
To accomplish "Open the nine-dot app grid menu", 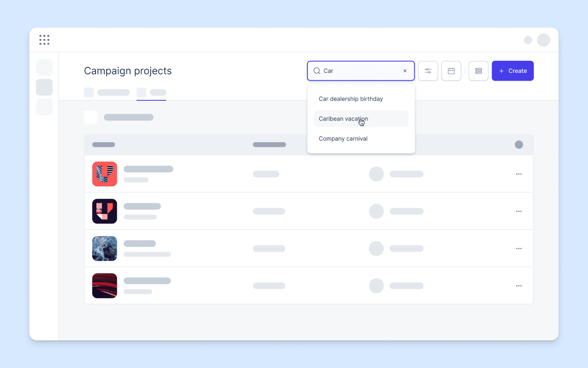I will (44, 40).
